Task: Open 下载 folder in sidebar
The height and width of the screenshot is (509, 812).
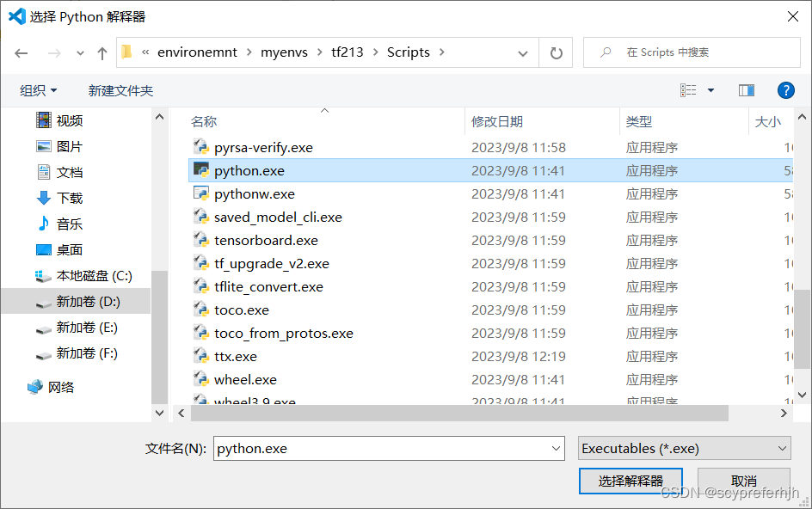Action: pos(59,198)
